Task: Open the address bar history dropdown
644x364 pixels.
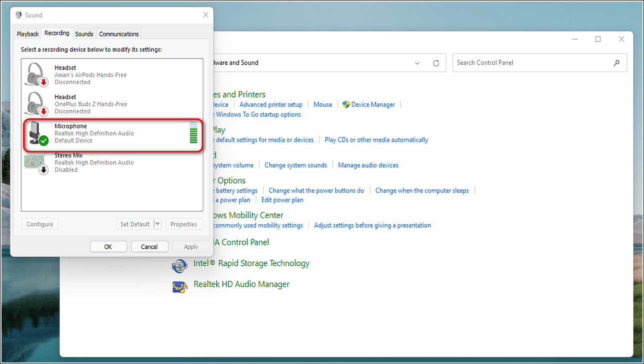Action: [x=418, y=63]
